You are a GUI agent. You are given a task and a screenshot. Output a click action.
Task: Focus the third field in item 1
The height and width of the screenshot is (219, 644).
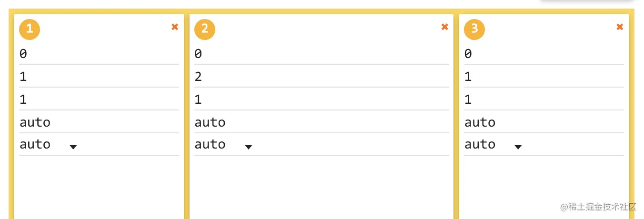click(x=99, y=100)
